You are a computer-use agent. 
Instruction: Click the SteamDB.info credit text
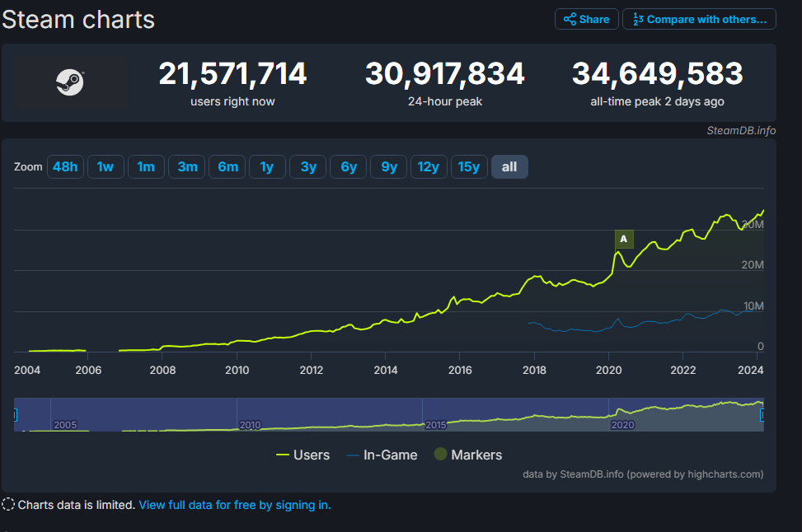coord(741,131)
